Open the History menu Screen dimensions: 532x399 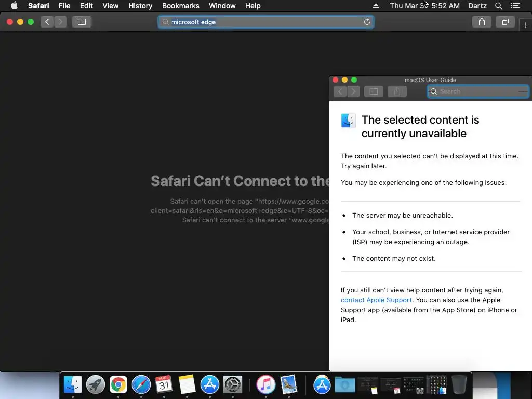coord(140,6)
